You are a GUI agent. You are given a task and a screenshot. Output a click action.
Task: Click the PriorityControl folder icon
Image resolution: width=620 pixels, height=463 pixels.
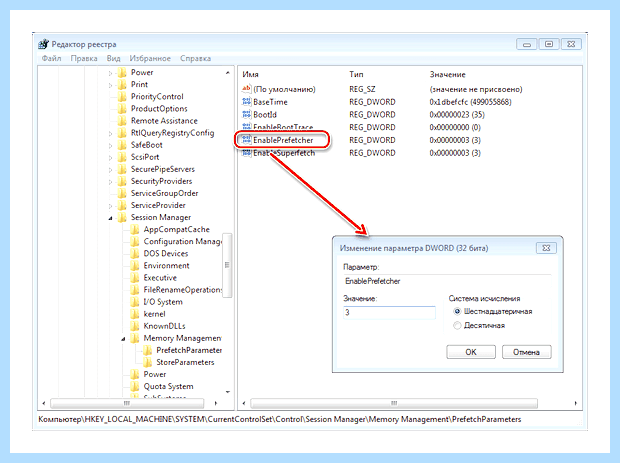coord(122,96)
